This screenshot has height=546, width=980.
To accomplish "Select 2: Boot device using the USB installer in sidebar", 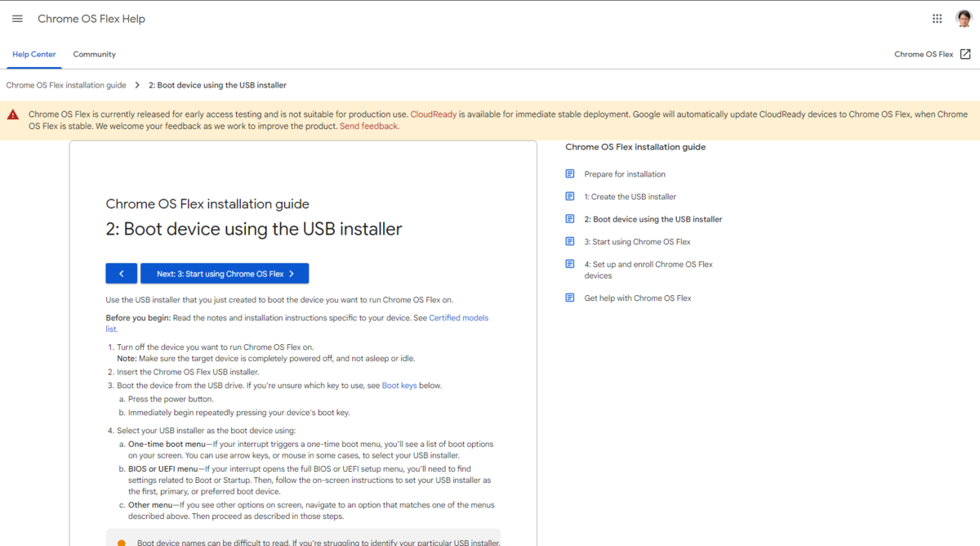I will 653,219.
